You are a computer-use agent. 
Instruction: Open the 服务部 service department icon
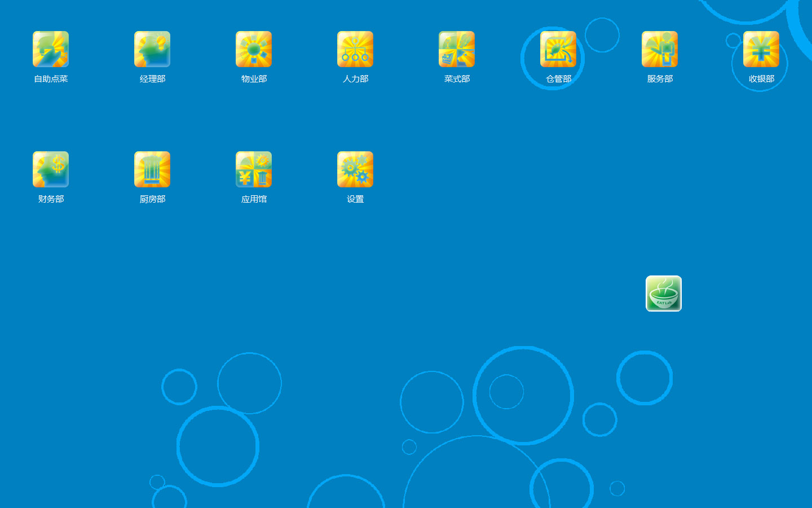click(x=660, y=49)
